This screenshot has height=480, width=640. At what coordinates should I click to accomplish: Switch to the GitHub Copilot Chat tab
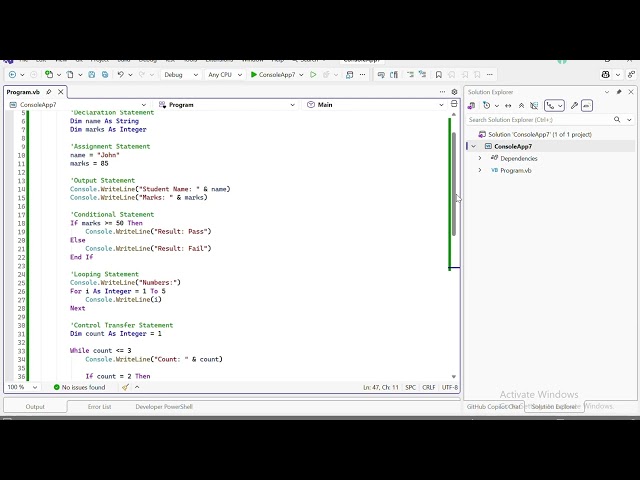pos(494,407)
